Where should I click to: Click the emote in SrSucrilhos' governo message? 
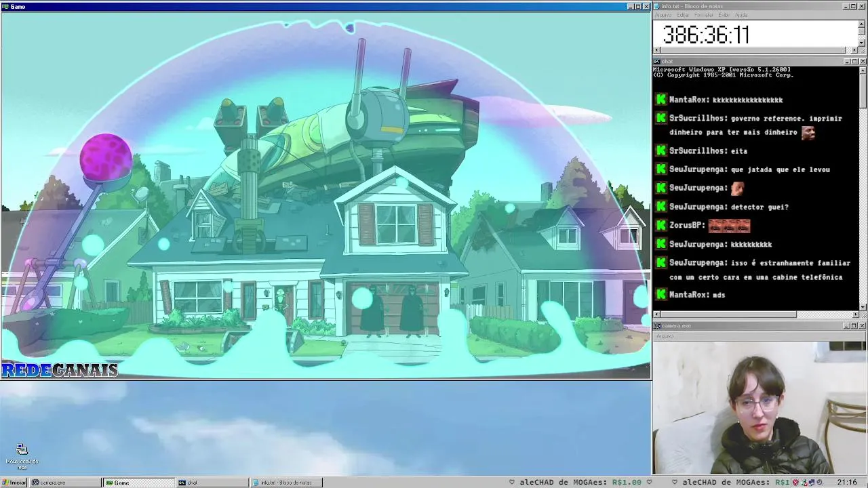pyautogui.click(x=808, y=133)
